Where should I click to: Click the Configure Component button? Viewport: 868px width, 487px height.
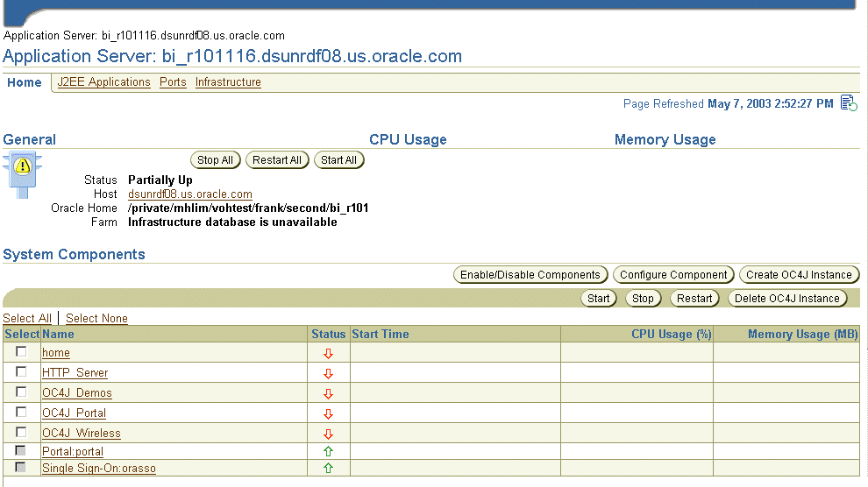[673, 275]
